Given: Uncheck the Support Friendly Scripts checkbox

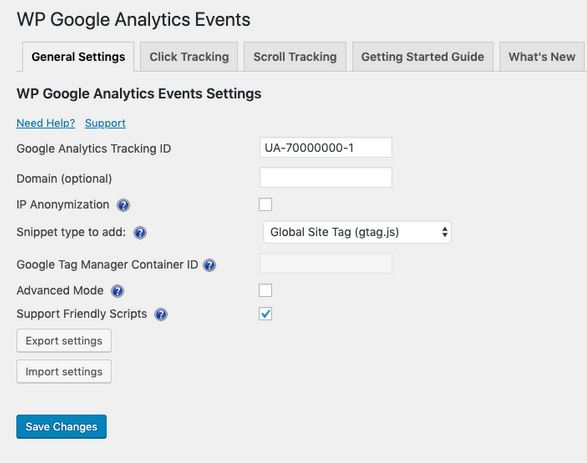Looking at the screenshot, I should point(265,314).
